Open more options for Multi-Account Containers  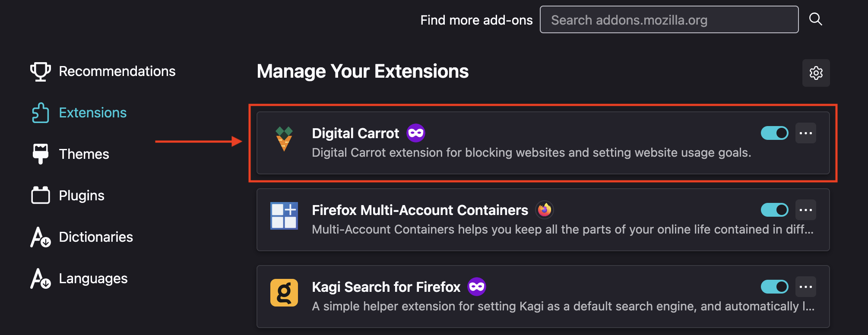coord(806,210)
